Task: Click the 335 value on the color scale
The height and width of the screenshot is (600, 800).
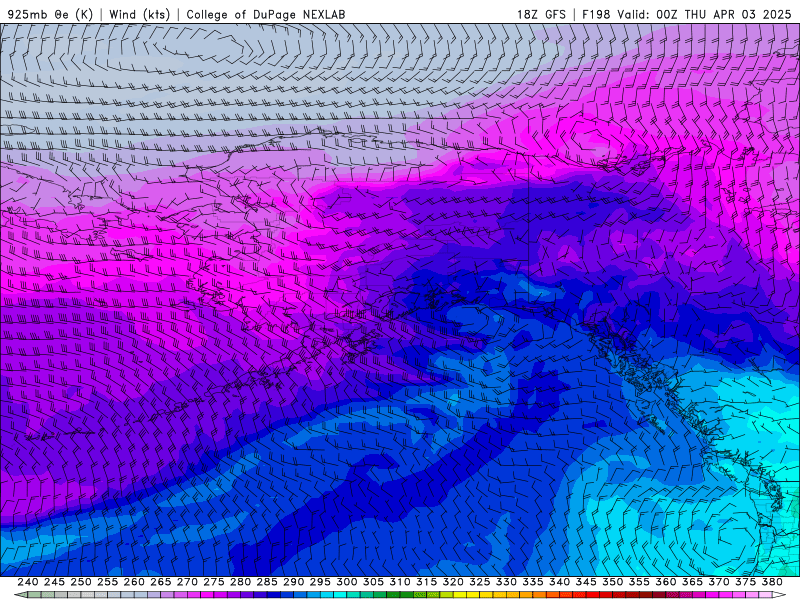Action: tap(533, 582)
